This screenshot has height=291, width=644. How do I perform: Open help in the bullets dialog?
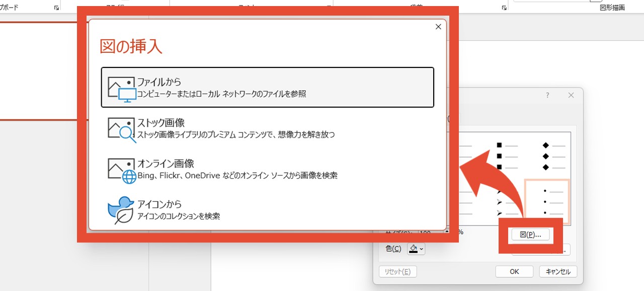click(547, 95)
